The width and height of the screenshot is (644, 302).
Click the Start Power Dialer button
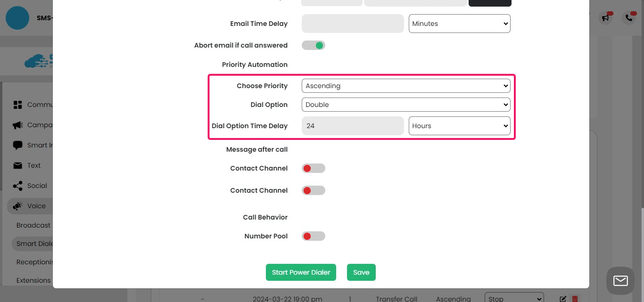click(x=301, y=272)
